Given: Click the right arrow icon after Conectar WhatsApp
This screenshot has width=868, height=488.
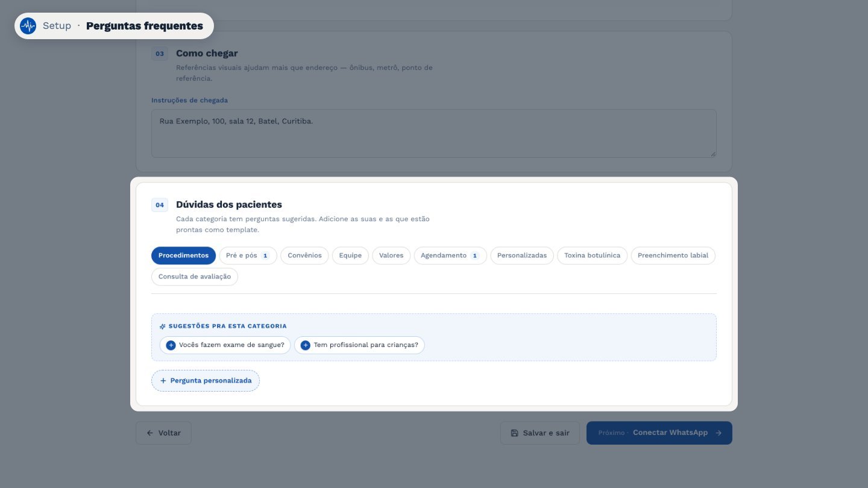Looking at the screenshot, I should coord(719,433).
